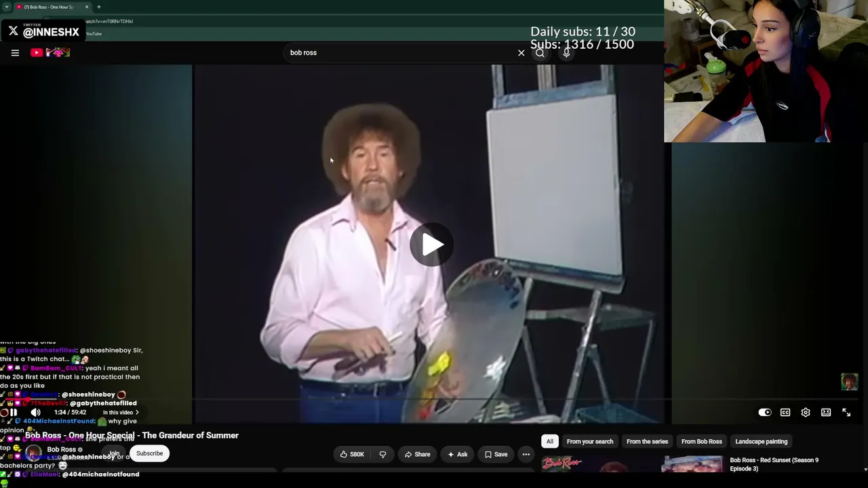Viewport: 868px width, 488px height.
Task: Share the video
Action: coord(417,454)
